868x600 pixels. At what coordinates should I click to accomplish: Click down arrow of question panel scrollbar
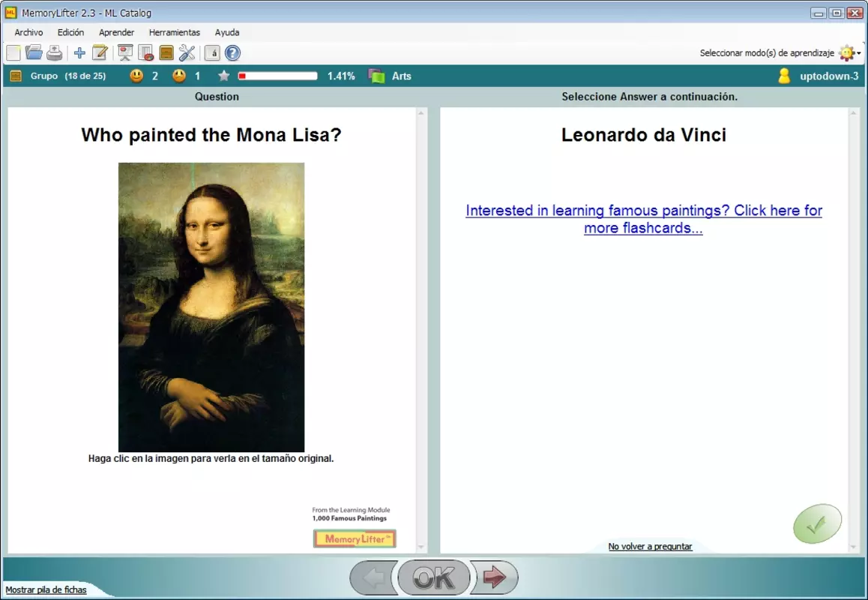421,547
